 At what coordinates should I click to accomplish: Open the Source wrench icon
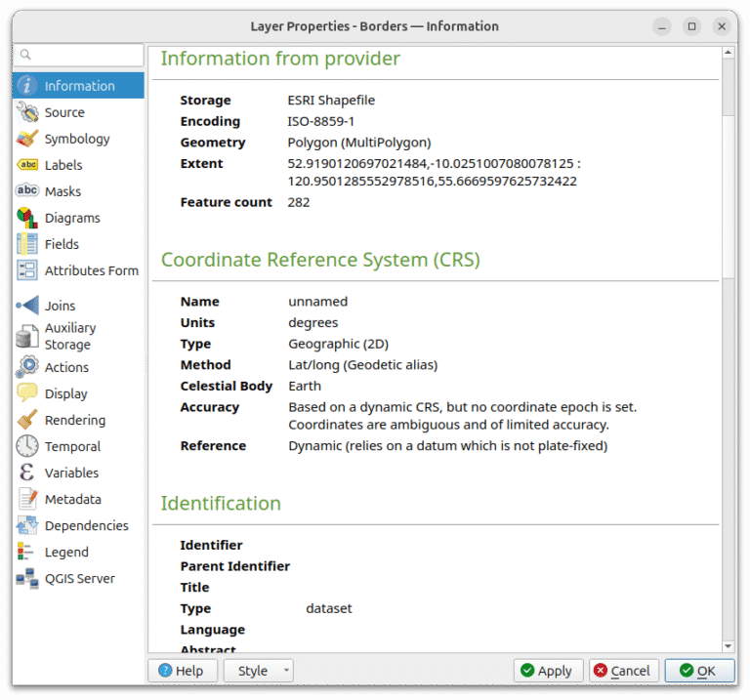[x=27, y=112]
